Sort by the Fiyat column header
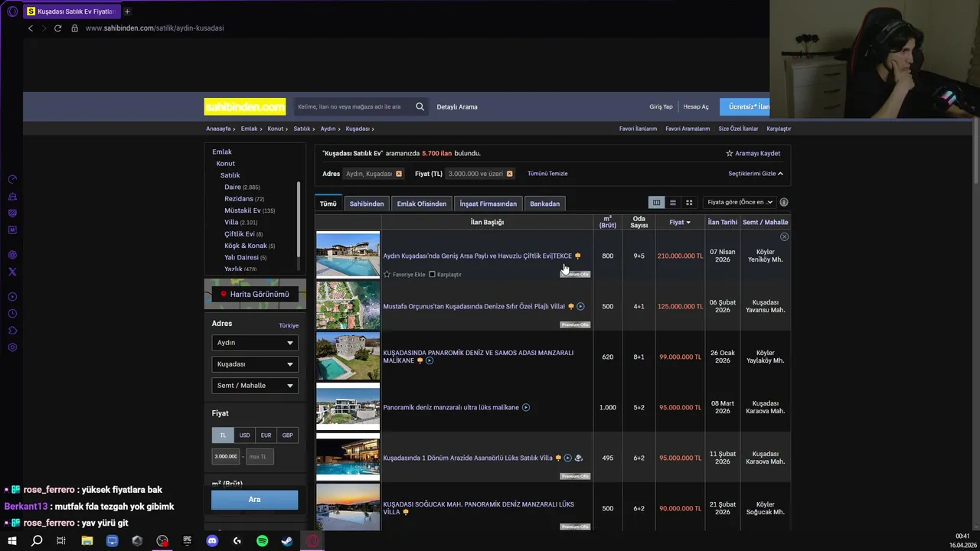Image resolution: width=980 pixels, height=551 pixels. [679, 222]
